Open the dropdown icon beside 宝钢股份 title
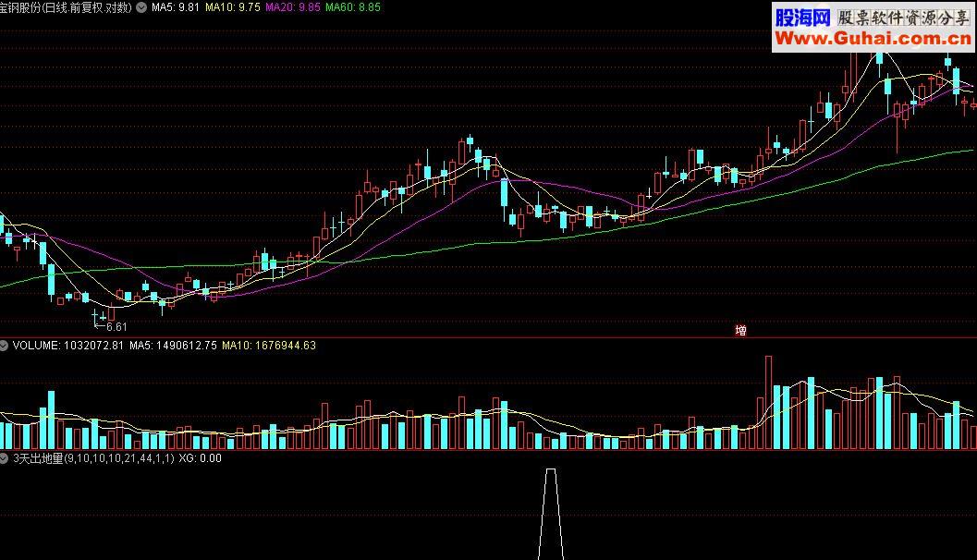 coord(141,7)
